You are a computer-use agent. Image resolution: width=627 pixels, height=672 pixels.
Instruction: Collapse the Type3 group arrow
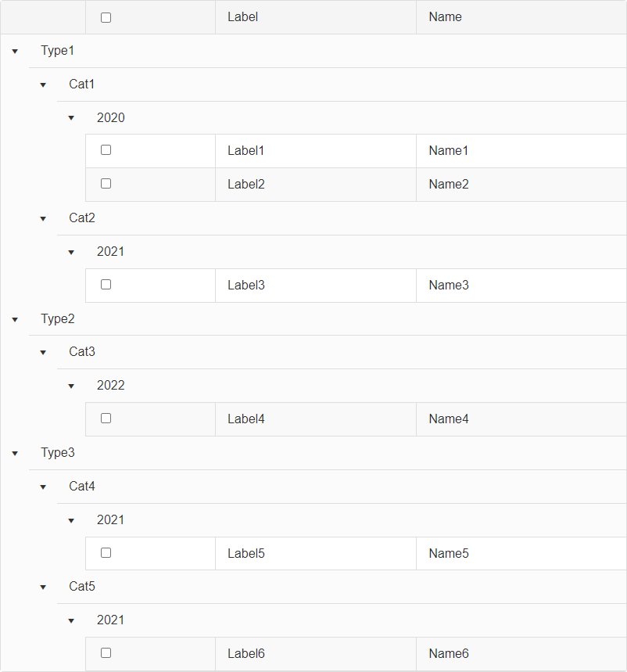point(15,454)
